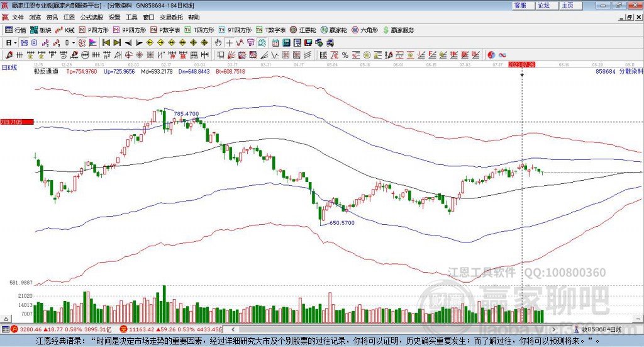Open the 赢家轮 wheel tool
The width and height of the screenshot is (644, 347).
[333, 30]
